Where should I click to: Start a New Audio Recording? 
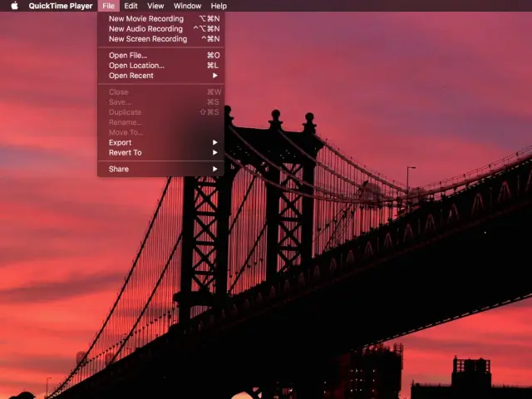[x=160, y=29]
